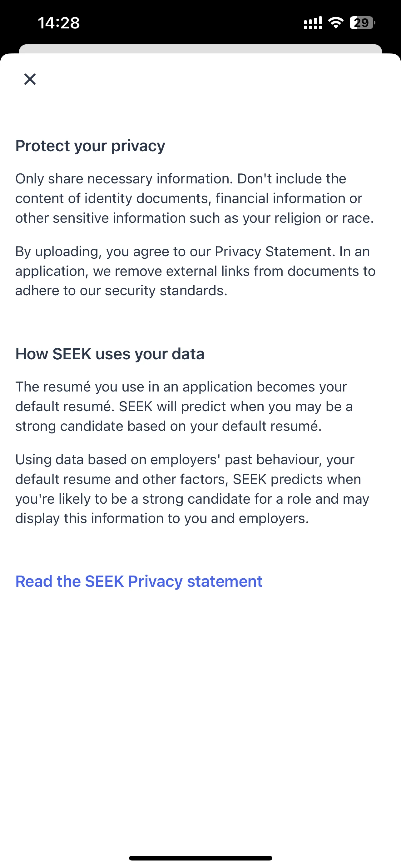The image size is (401, 868).
Task: Tap the paragraph starting Using data based on employers'
Action: pyautogui.click(x=192, y=489)
